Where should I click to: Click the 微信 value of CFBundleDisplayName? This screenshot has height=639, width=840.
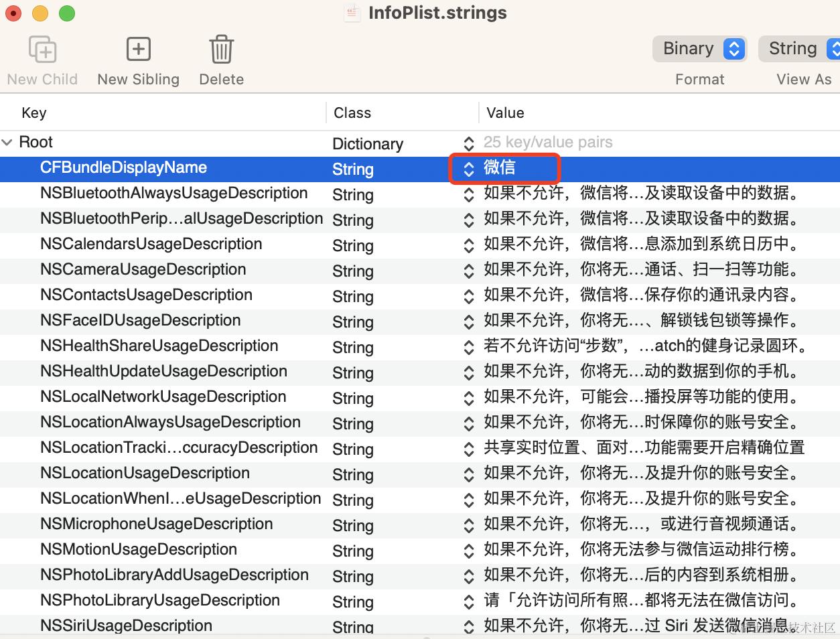(x=500, y=167)
